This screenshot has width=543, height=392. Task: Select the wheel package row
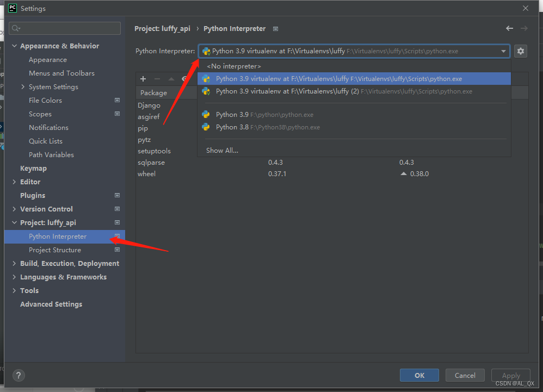[332, 173]
